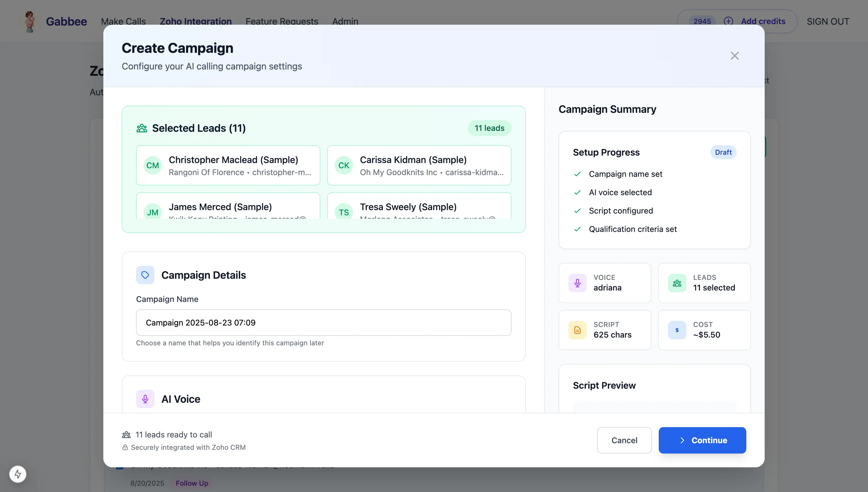Click the Cancel button
The width and height of the screenshot is (868, 492).
[x=624, y=440]
